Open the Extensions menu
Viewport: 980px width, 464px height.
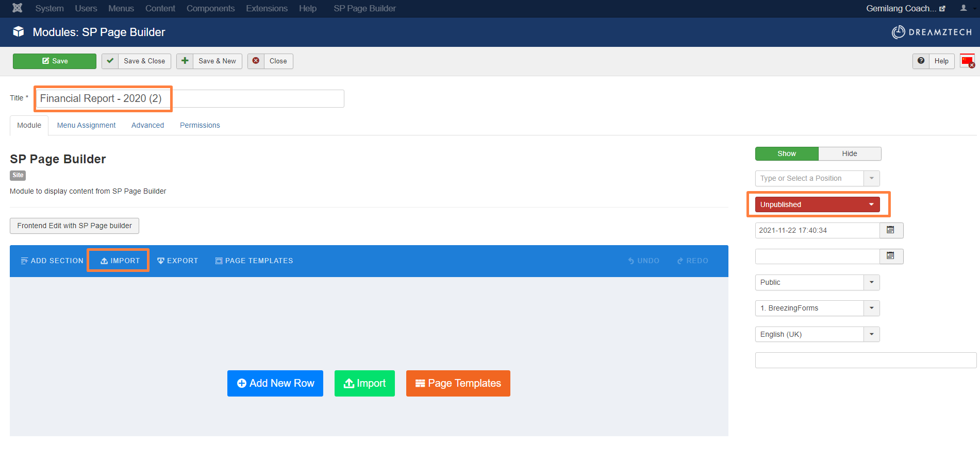click(x=267, y=8)
